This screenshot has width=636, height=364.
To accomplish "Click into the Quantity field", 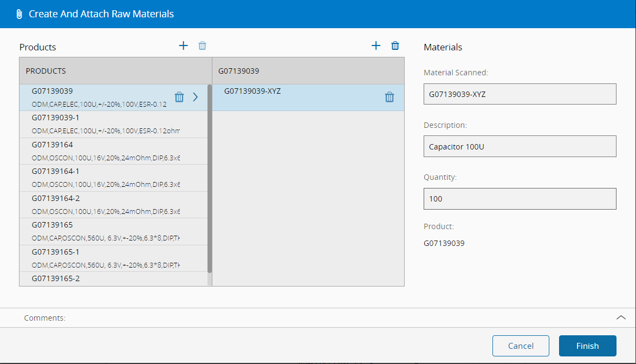I will [520, 199].
